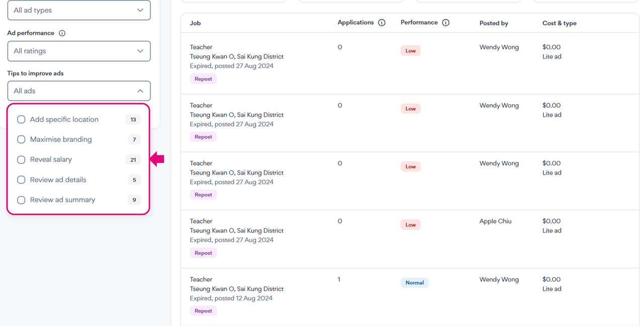Open the All ad types dropdown
The image size is (644, 326).
tap(79, 10)
